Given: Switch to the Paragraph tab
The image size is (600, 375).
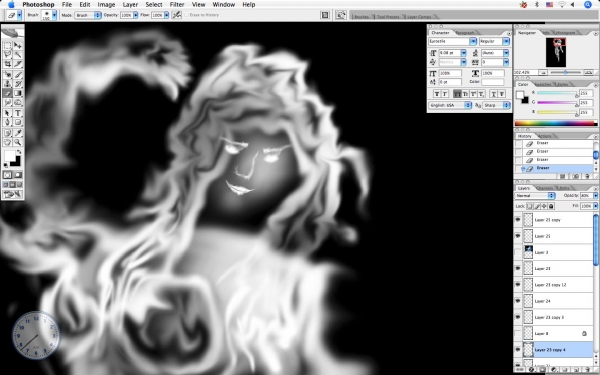Looking at the screenshot, I should pyautogui.click(x=465, y=33).
